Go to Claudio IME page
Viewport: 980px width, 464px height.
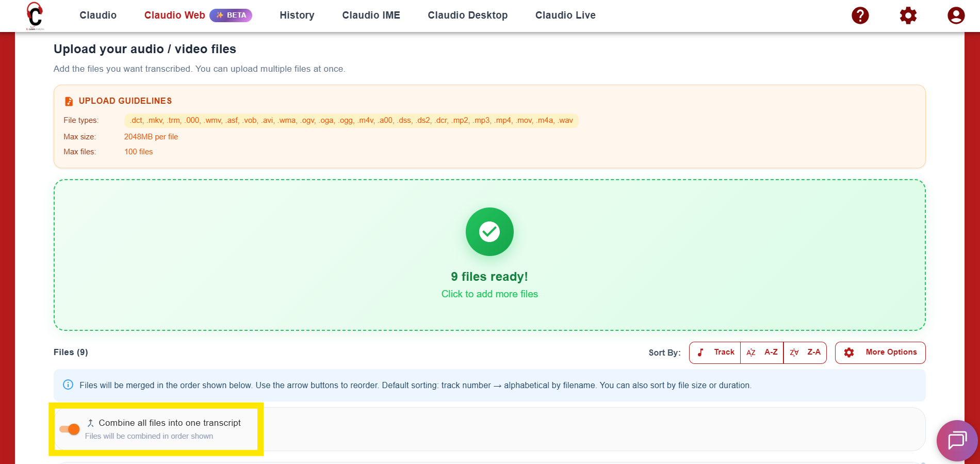click(x=371, y=15)
